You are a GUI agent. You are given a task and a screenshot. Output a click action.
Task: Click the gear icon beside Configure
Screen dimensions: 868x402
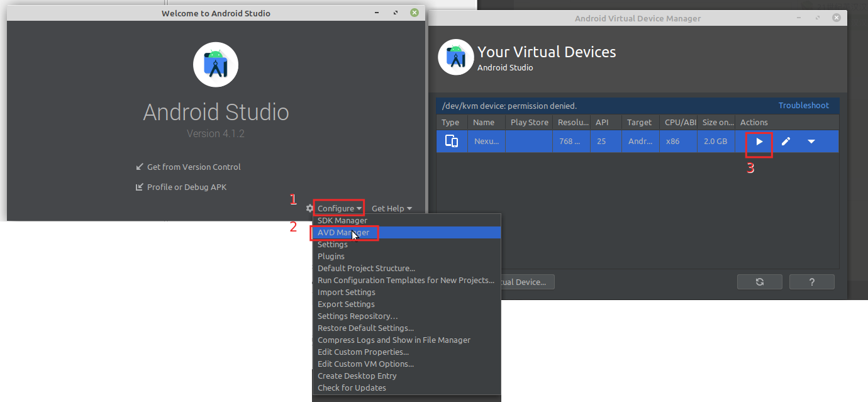point(309,208)
